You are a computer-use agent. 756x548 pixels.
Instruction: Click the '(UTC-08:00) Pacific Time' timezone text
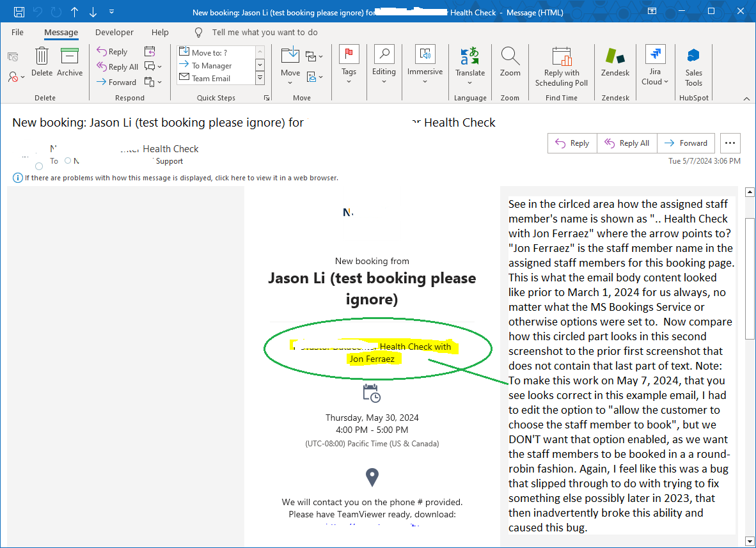pos(372,443)
